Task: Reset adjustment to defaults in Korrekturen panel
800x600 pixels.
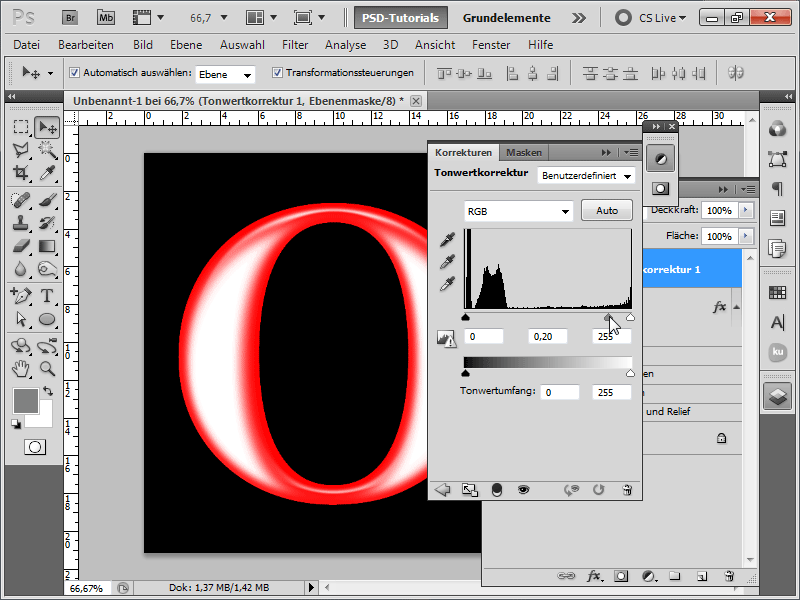Action: 598,490
